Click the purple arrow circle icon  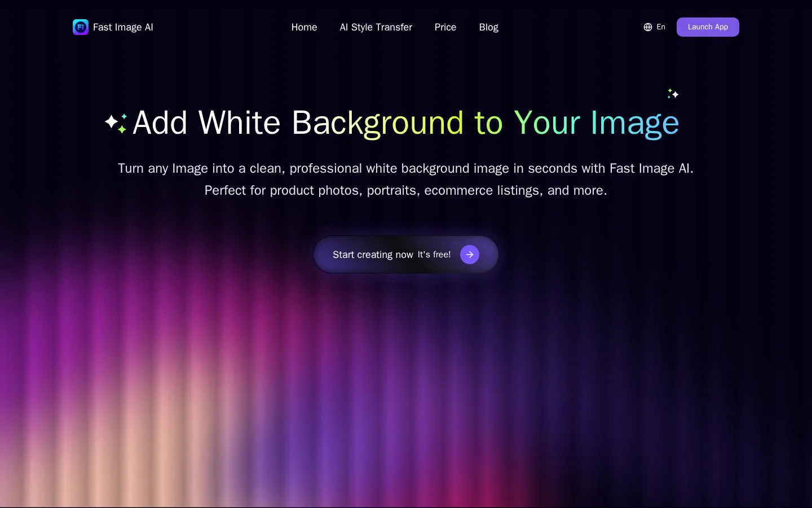(x=470, y=255)
